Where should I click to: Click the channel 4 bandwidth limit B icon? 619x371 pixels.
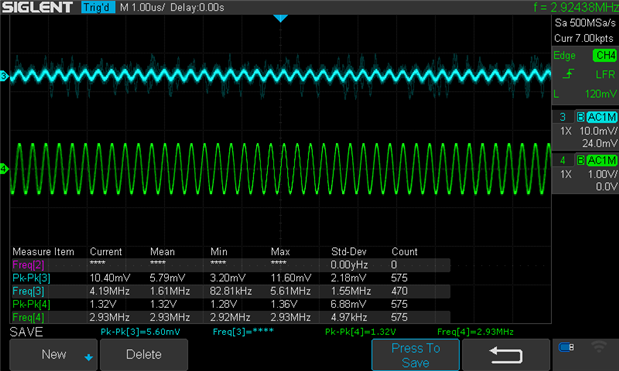tap(580, 160)
